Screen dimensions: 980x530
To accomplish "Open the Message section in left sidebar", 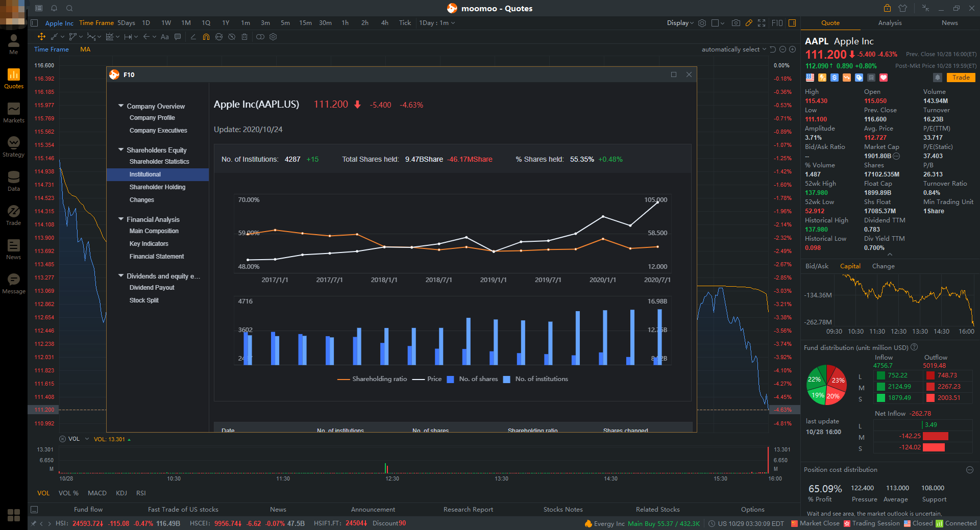I will [14, 284].
